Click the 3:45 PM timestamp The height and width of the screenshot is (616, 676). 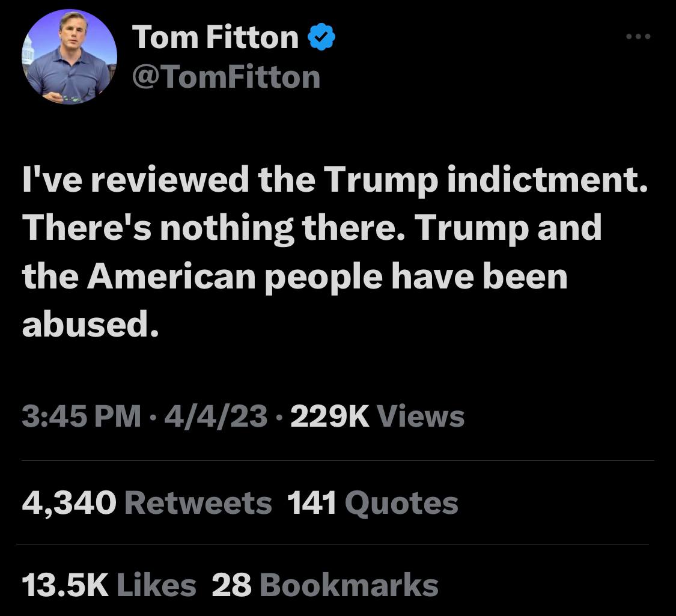[82, 416]
